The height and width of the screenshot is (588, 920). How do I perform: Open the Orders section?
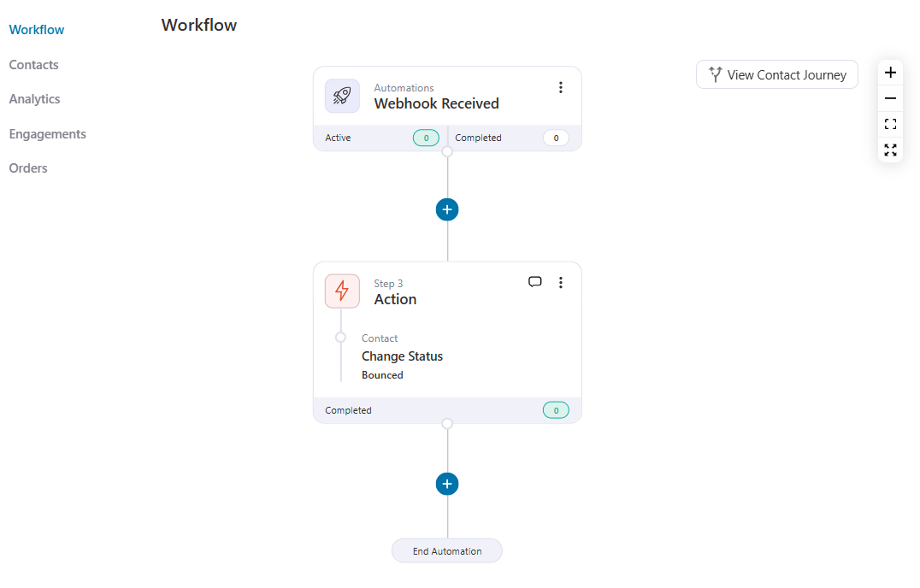pyautogui.click(x=28, y=168)
